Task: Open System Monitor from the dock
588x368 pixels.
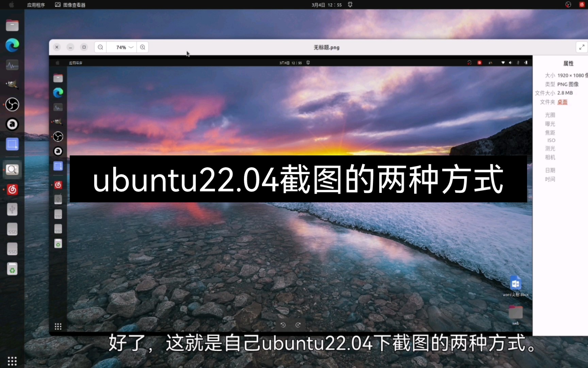Action: [12, 65]
